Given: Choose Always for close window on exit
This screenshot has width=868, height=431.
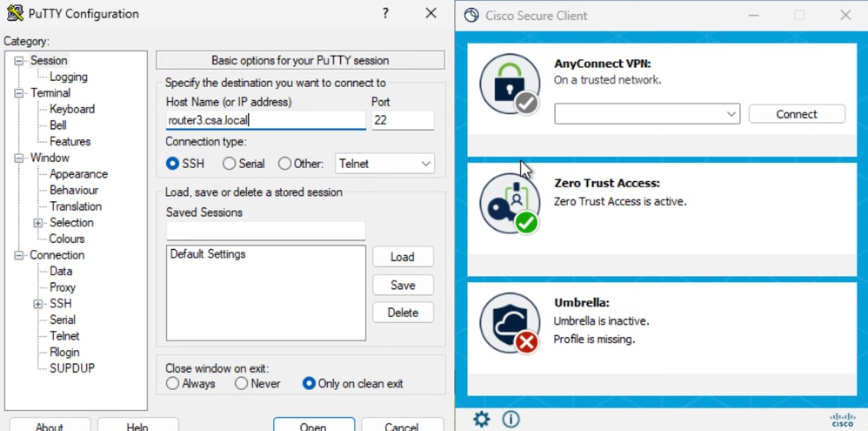Looking at the screenshot, I should (x=172, y=383).
